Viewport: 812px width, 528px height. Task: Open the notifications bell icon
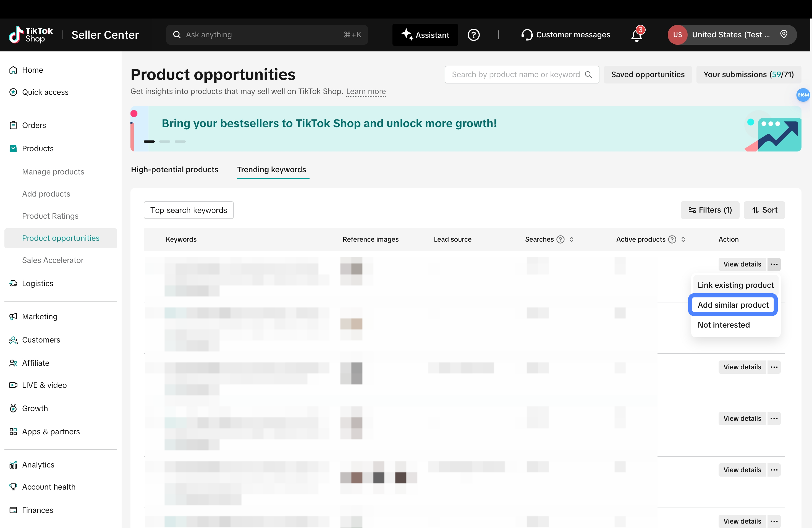636,35
